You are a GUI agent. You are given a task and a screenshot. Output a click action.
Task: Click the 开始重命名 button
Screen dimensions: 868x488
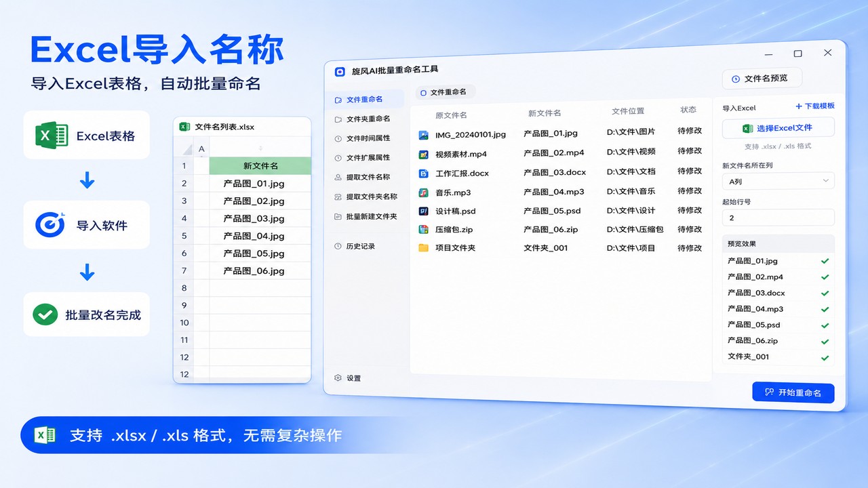tap(793, 392)
